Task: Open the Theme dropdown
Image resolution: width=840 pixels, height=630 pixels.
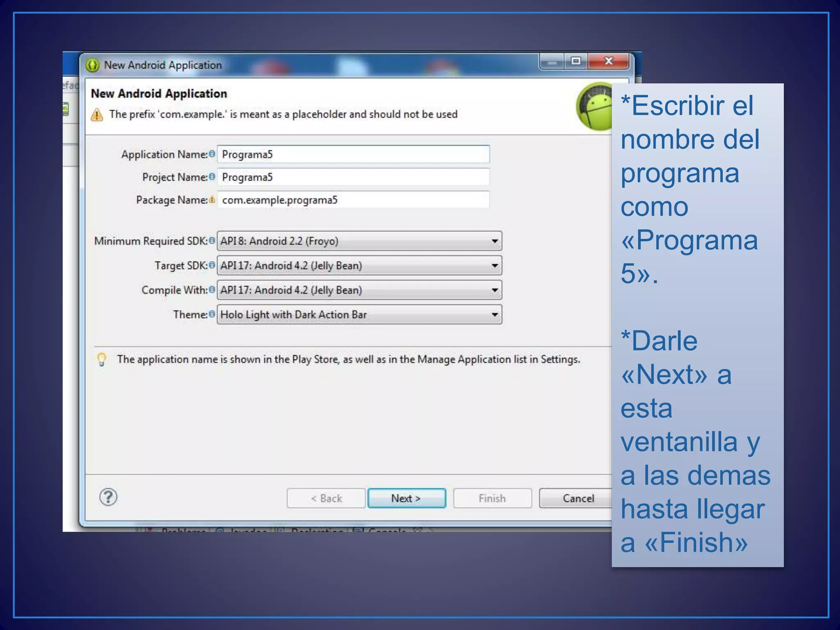Action: (359, 315)
